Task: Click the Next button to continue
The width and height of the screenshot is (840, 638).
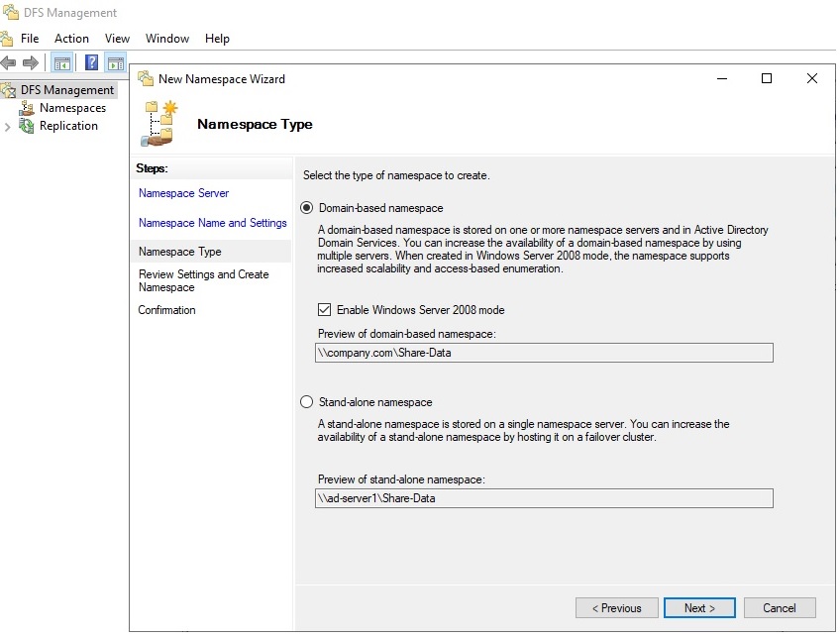Action: point(699,607)
